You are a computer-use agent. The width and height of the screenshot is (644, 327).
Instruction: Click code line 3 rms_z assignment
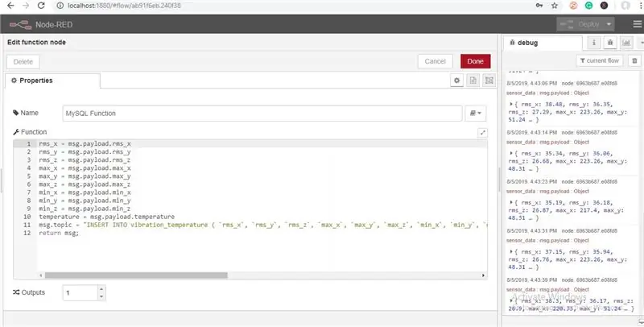[x=85, y=160]
